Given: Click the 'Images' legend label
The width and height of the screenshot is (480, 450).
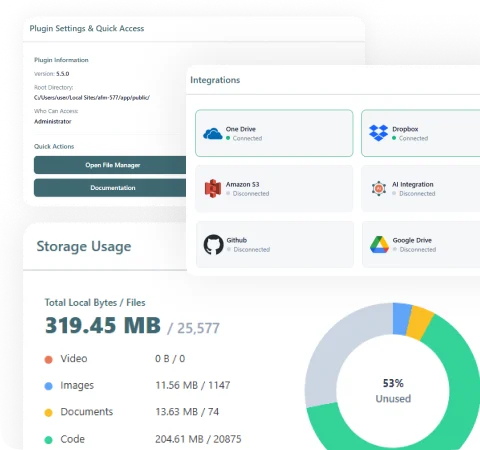Looking at the screenshot, I should [x=77, y=386].
